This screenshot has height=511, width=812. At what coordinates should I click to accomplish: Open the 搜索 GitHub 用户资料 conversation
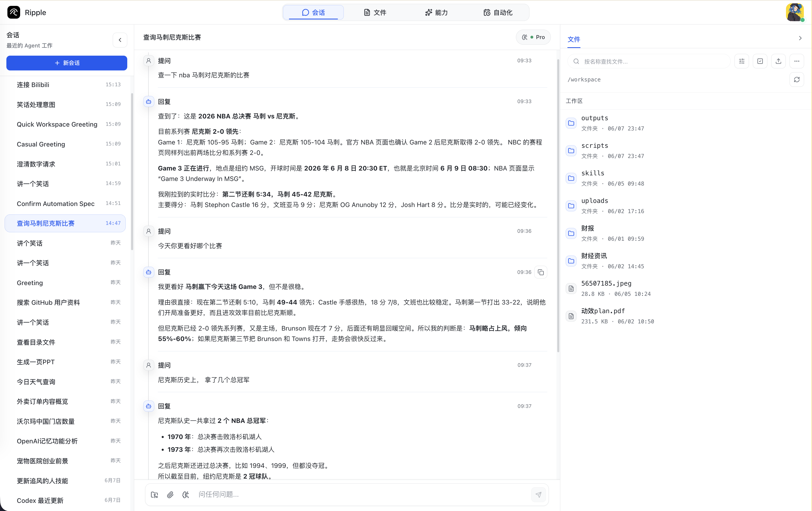point(66,302)
